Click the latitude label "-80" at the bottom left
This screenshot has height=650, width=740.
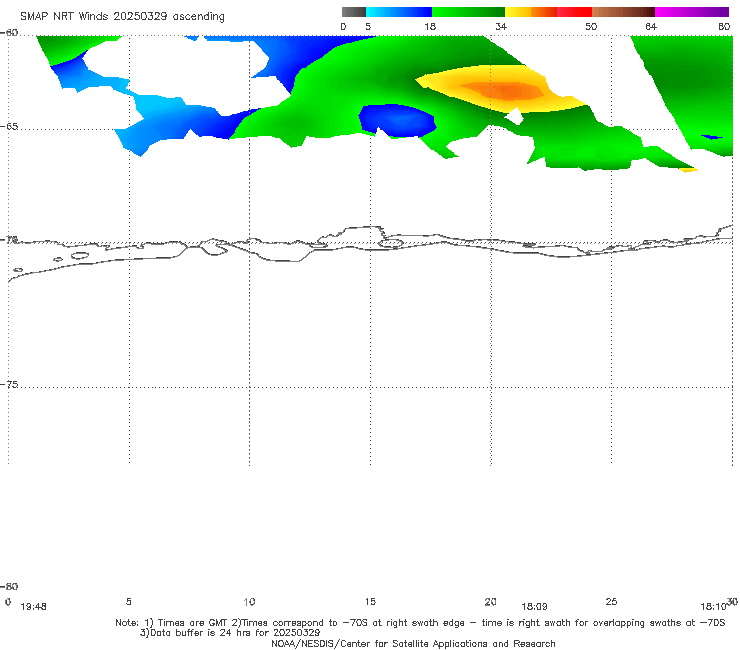tap(9, 586)
